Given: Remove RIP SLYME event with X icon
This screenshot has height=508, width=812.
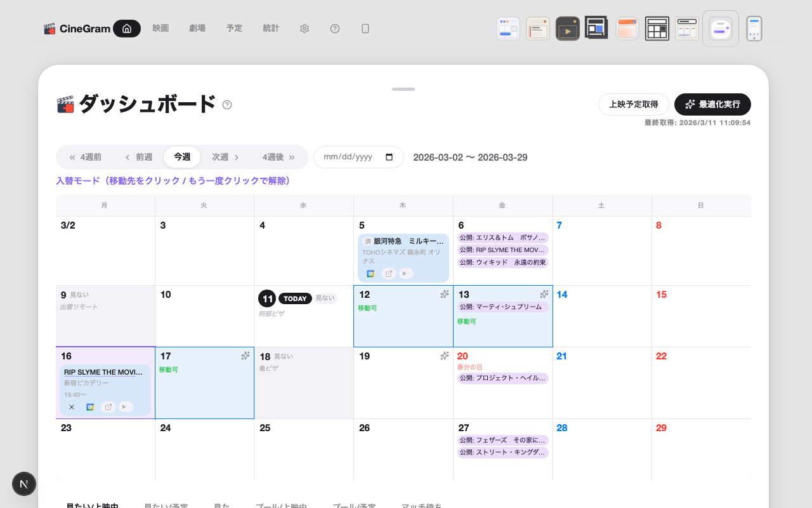Looking at the screenshot, I should click(x=71, y=407).
